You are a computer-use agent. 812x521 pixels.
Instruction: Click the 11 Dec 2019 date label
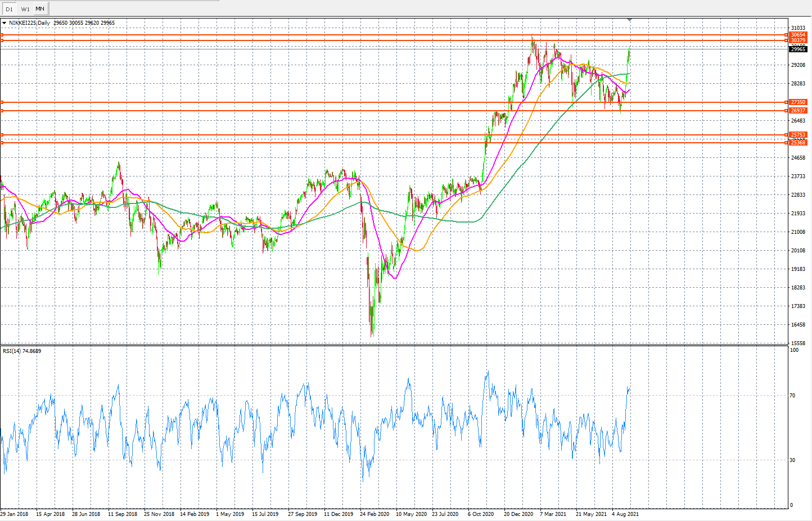(x=339, y=514)
